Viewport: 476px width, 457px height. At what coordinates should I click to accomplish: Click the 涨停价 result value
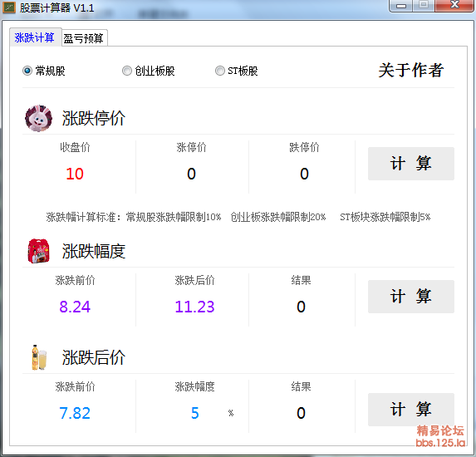pos(191,174)
